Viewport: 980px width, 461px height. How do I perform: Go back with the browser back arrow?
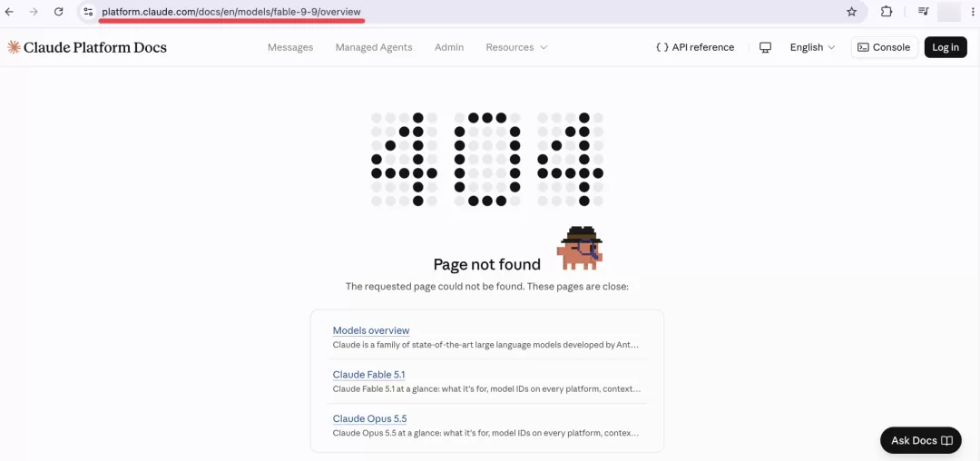pos(9,11)
